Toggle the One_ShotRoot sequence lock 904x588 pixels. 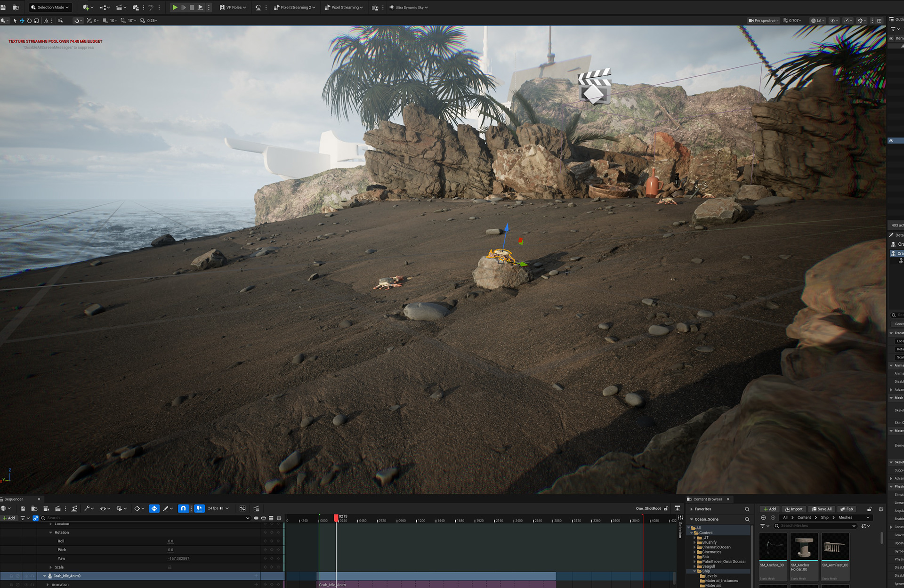coord(666,508)
